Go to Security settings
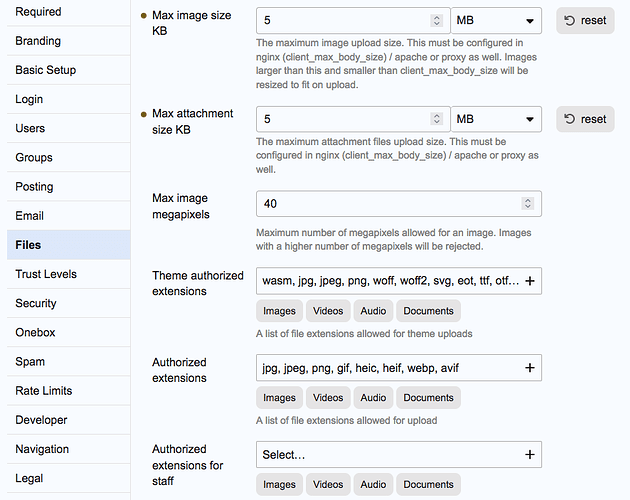 point(68,303)
